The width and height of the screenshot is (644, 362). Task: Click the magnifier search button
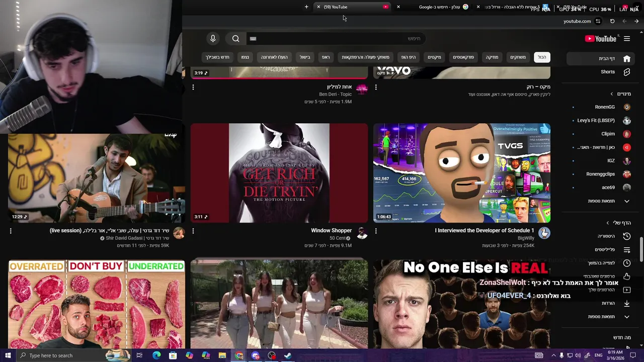coord(235,39)
